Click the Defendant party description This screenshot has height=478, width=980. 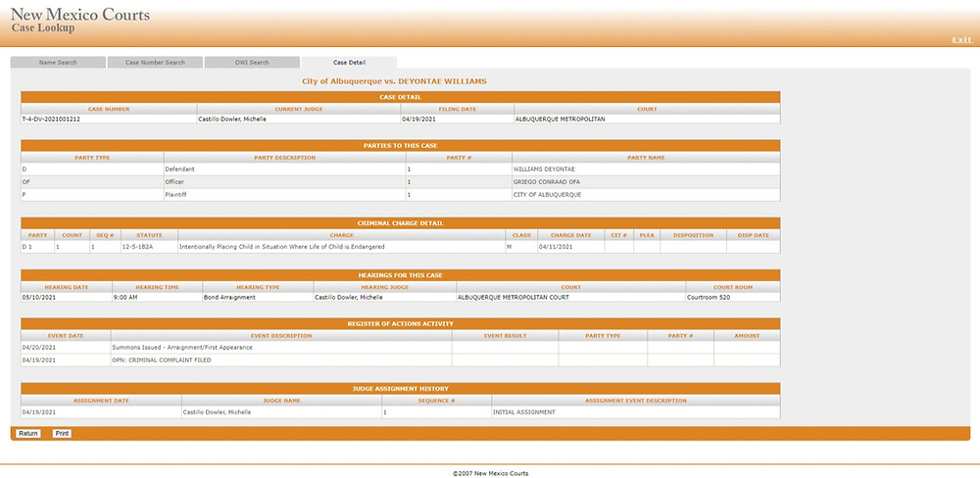(x=178, y=169)
